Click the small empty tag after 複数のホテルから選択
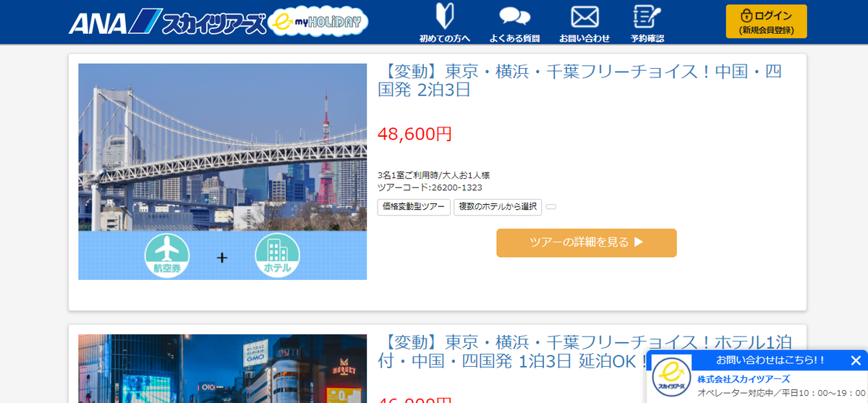The height and width of the screenshot is (403, 868). (x=550, y=208)
